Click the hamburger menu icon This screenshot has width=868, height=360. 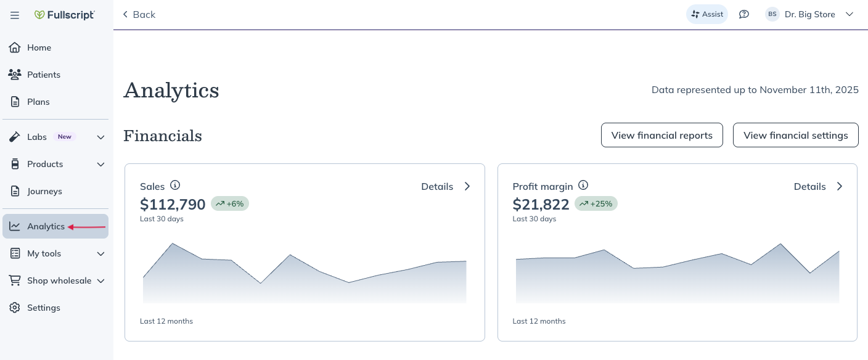(15, 15)
